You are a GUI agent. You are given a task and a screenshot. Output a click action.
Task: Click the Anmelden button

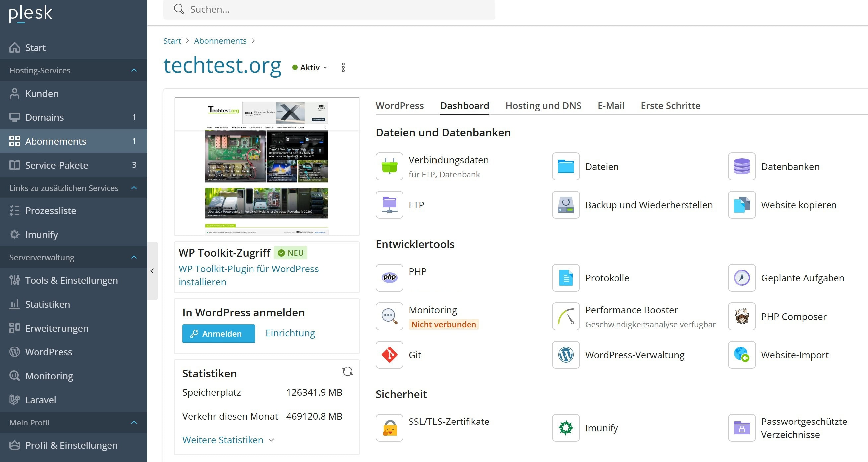tap(218, 334)
